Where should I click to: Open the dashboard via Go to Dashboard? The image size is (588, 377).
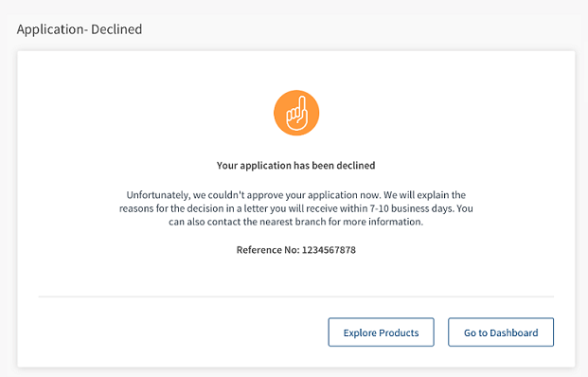point(501,332)
